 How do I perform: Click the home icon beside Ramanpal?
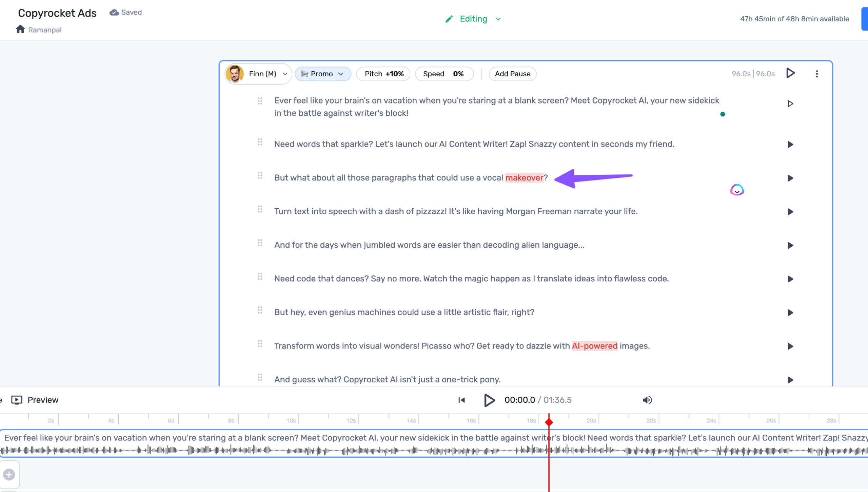20,29
